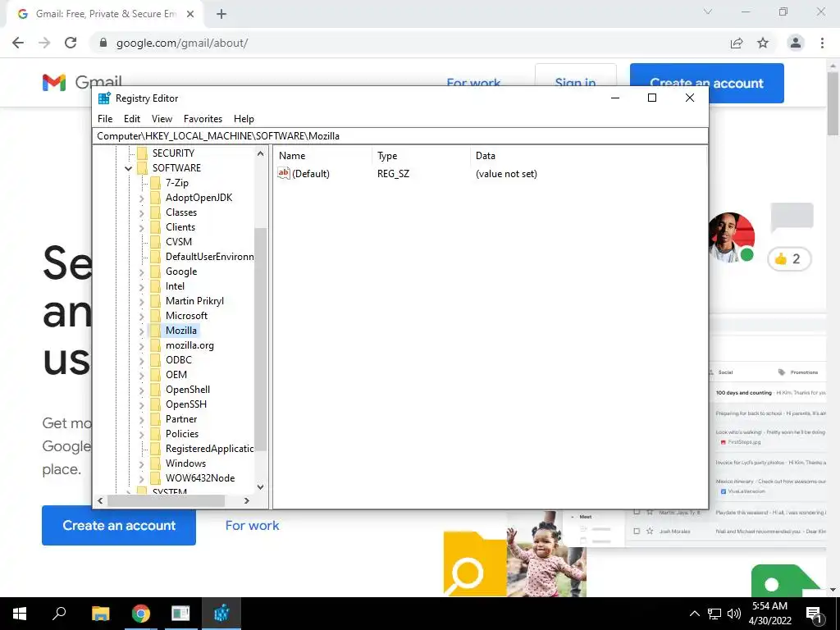The width and height of the screenshot is (840, 630).
Task: Open the Favorites menu in Registry Editor
Action: pos(203,119)
